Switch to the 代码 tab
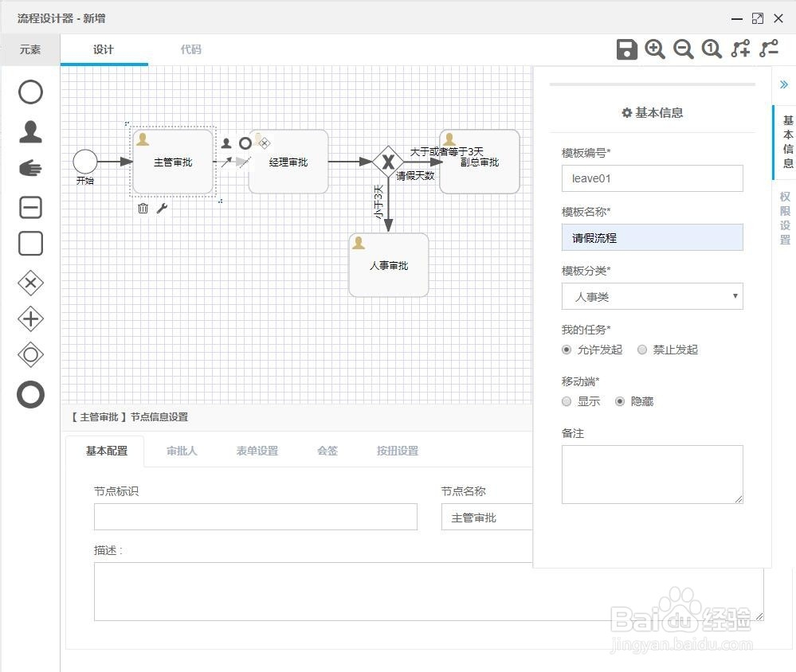This screenshot has height=672, width=796. (191, 49)
